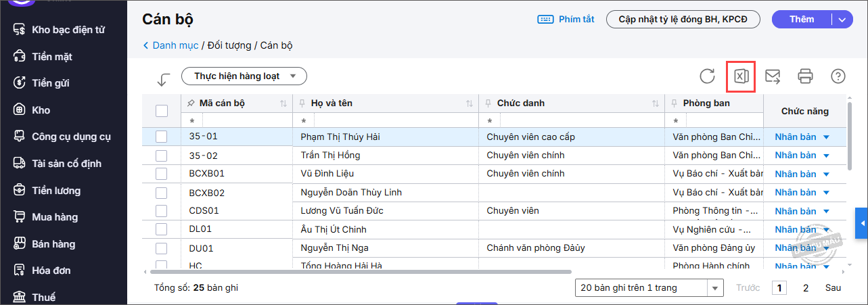Select checkbox for Vũ Đình Liệu row

[x=162, y=174]
